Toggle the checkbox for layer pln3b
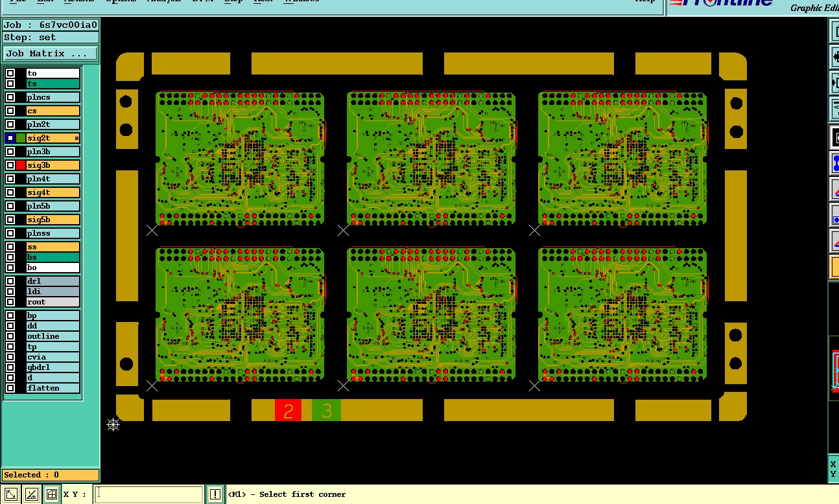This screenshot has height=504, width=839. tap(10, 152)
